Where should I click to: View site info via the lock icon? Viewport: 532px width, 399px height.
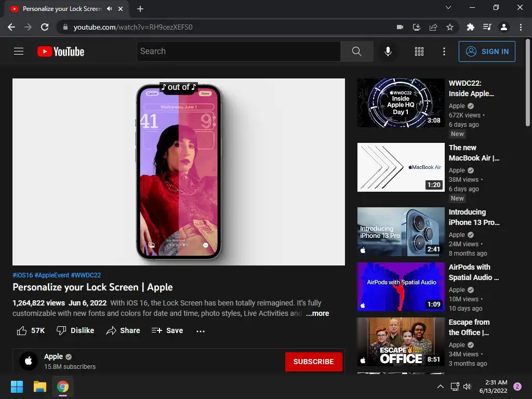click(65, 27)
